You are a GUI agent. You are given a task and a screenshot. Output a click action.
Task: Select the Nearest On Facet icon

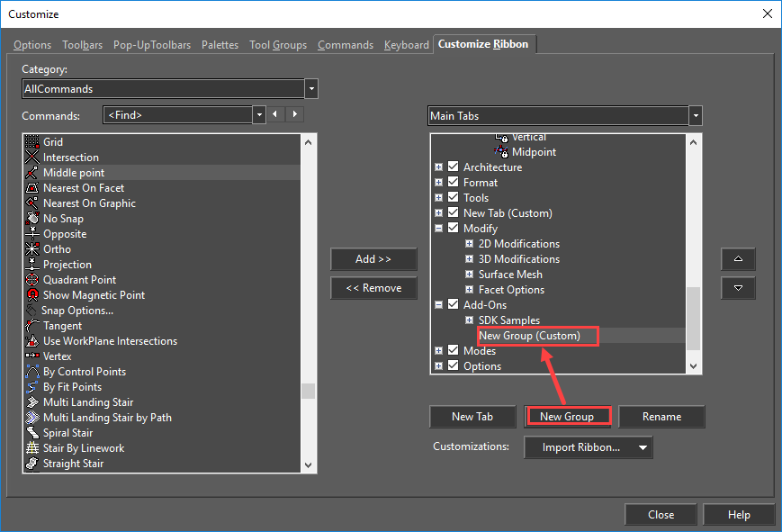click(32, 188)
